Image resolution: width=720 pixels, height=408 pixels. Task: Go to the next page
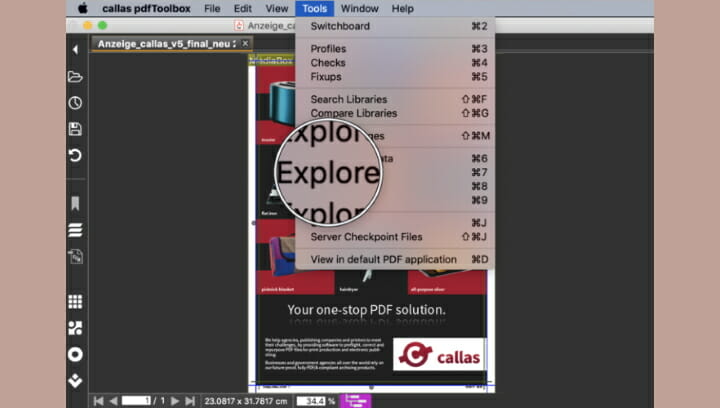(175, 401)
